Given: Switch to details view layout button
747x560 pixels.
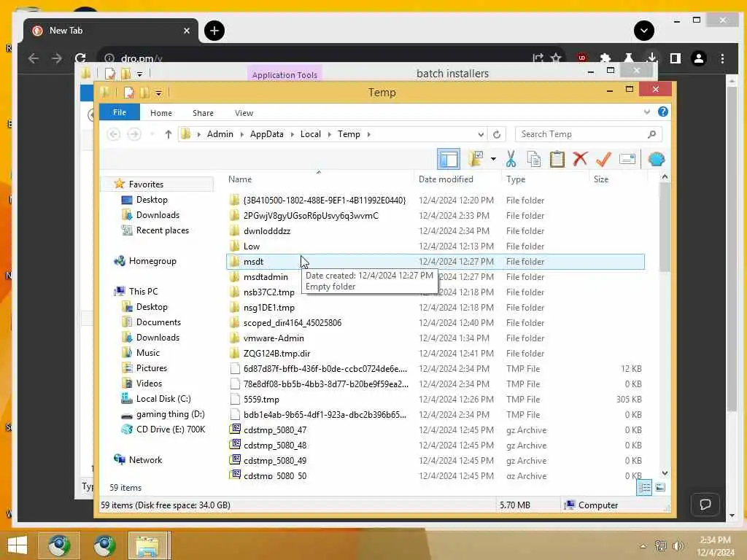Looking at the screenshot, I should click(644, 487).
